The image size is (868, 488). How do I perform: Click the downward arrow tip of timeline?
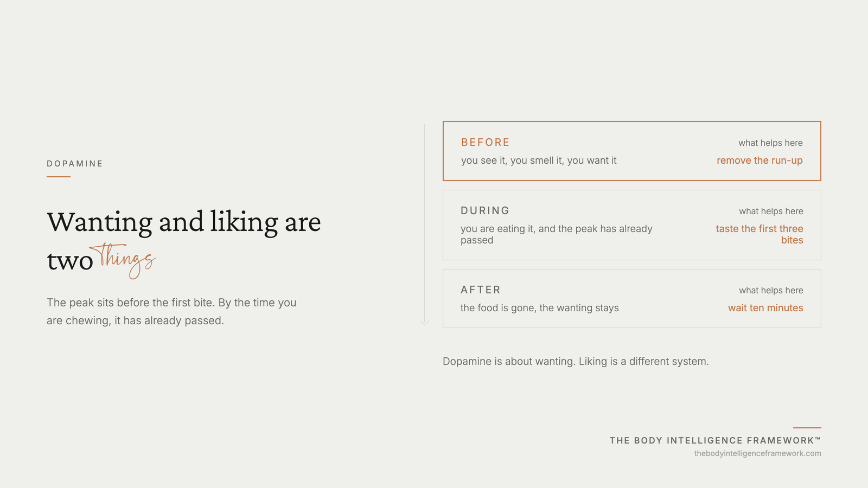pyautogui.click(x=424, y=323)
